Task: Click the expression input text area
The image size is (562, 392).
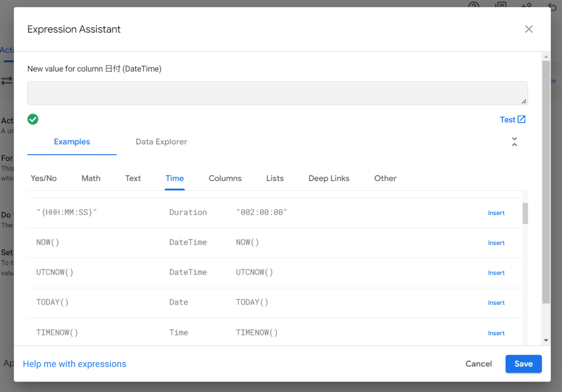Action: [277, 93]
